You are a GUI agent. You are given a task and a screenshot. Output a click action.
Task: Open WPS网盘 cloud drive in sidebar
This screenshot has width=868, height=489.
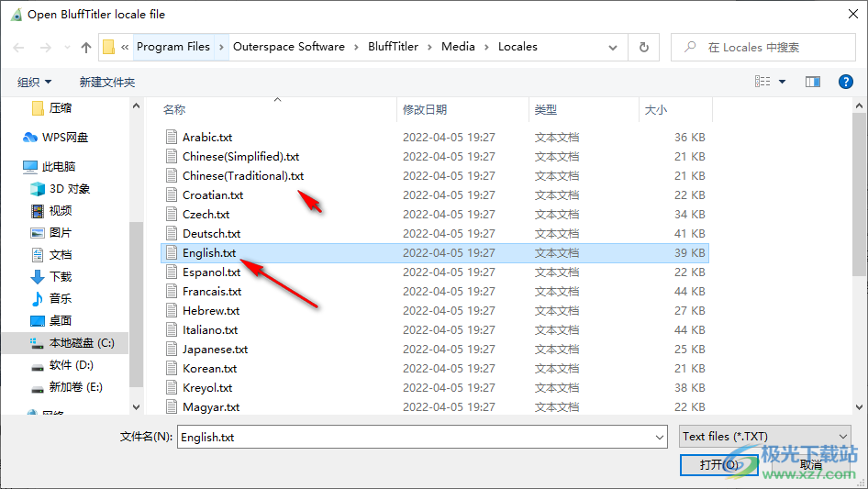pos(64,138)
